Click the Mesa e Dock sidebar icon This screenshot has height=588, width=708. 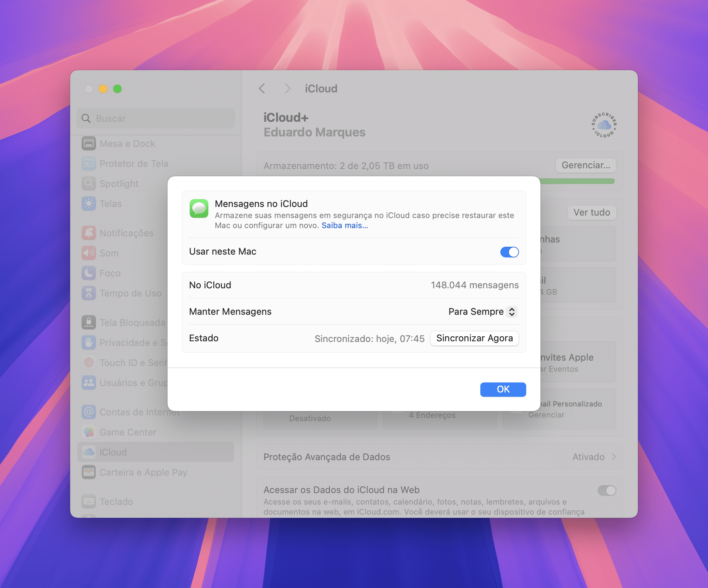(89, 144)
